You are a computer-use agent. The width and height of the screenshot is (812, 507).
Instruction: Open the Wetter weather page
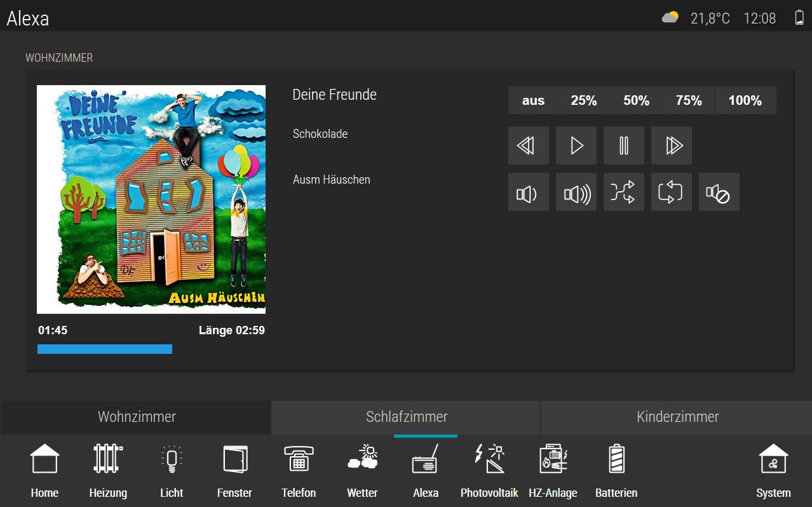pos(362,471)
